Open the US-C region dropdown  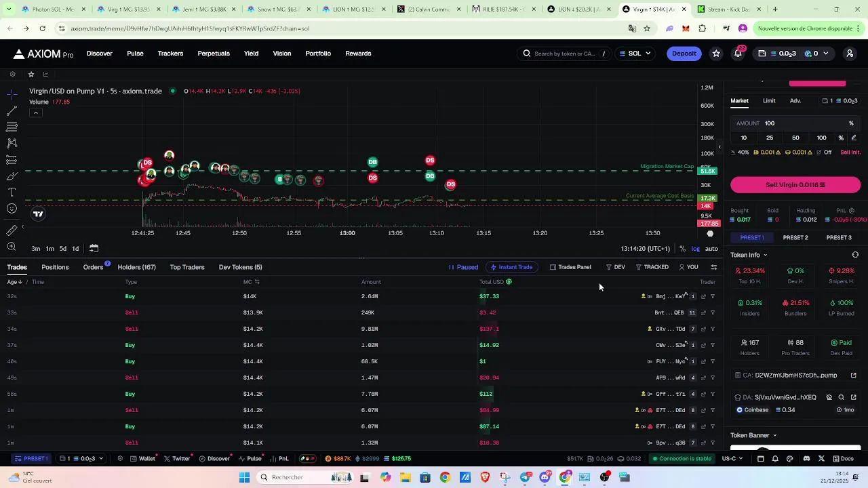pos(732,459)
